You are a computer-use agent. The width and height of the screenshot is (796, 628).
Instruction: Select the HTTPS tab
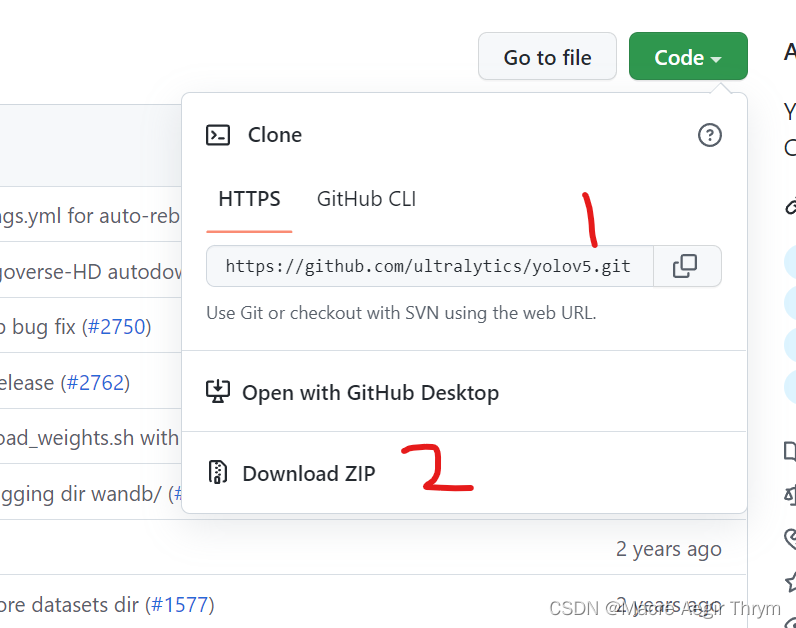249,199
